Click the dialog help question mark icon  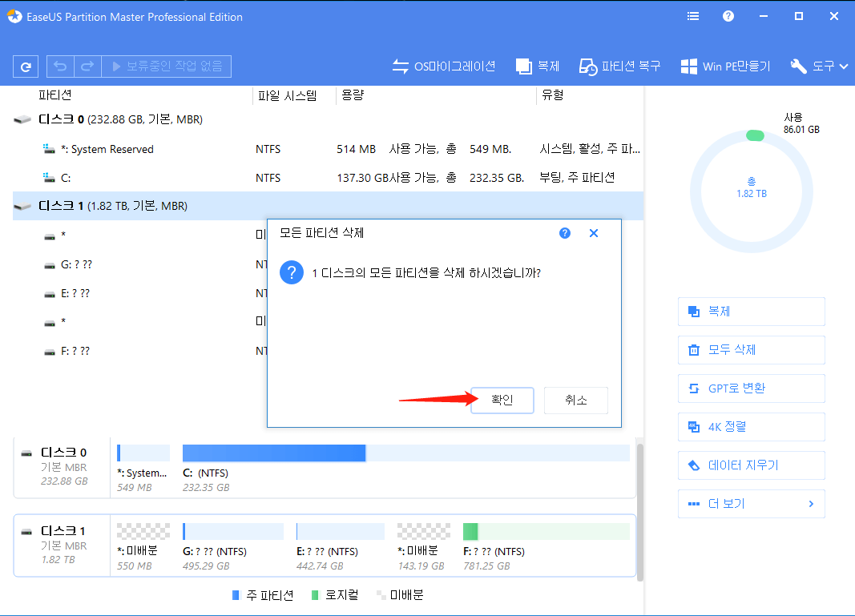565,232
